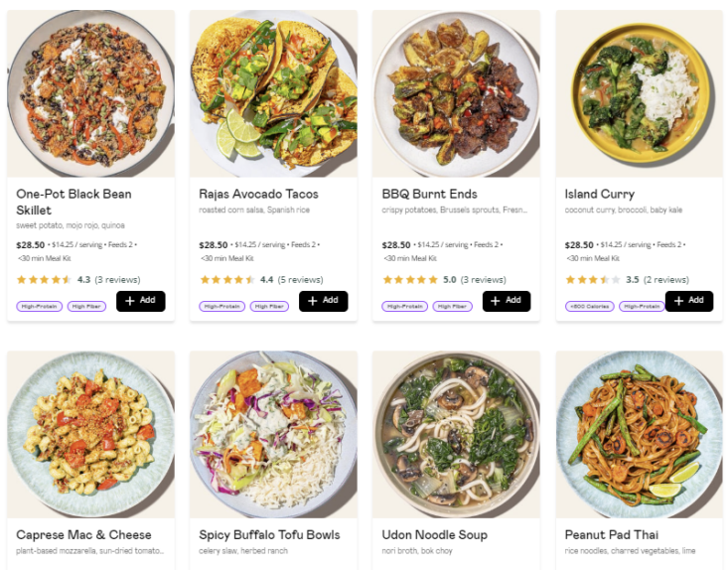
Task: Click Island Curry's 2 reviews text
Action: tap(666, 279)
